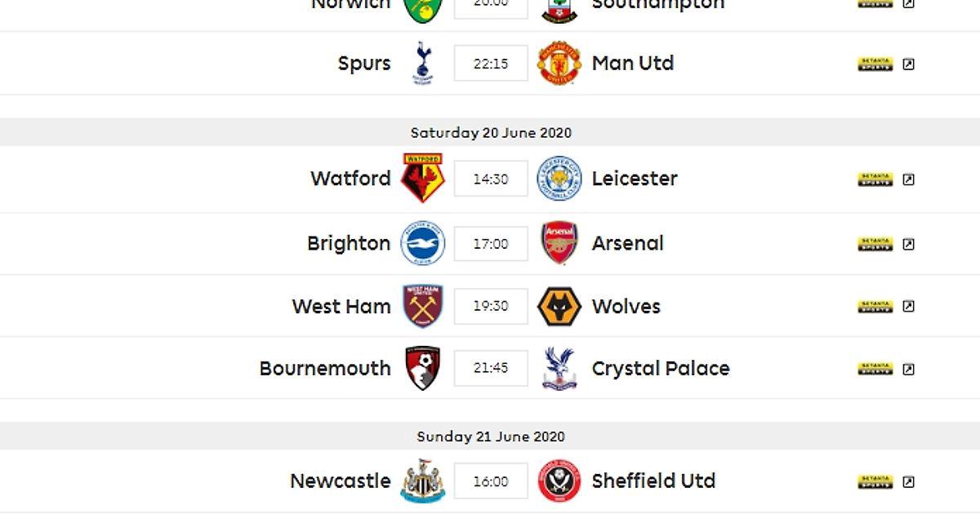Click the Crystal Palace club crest

click(x=559, y=368)
